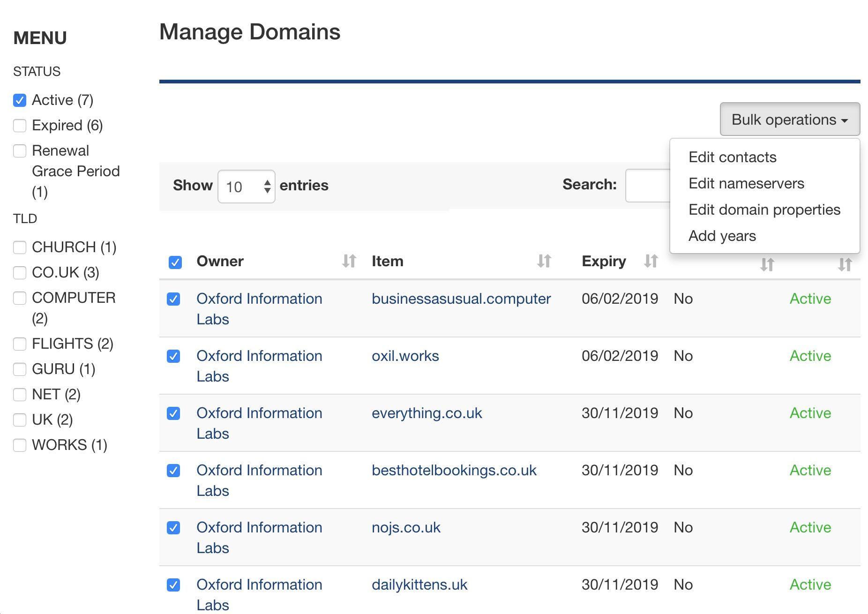
Task: Sort table by Owner column icon
Action: pyautogui.click(x=349, y=261)
